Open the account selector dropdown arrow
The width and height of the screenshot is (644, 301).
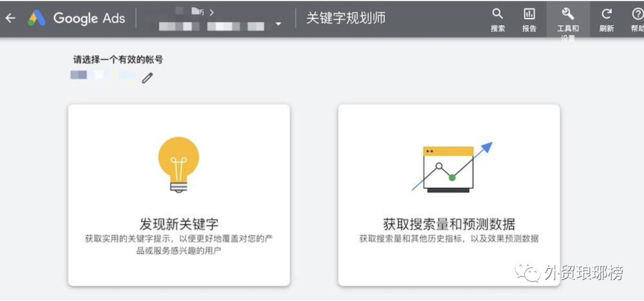click(278, 24)
